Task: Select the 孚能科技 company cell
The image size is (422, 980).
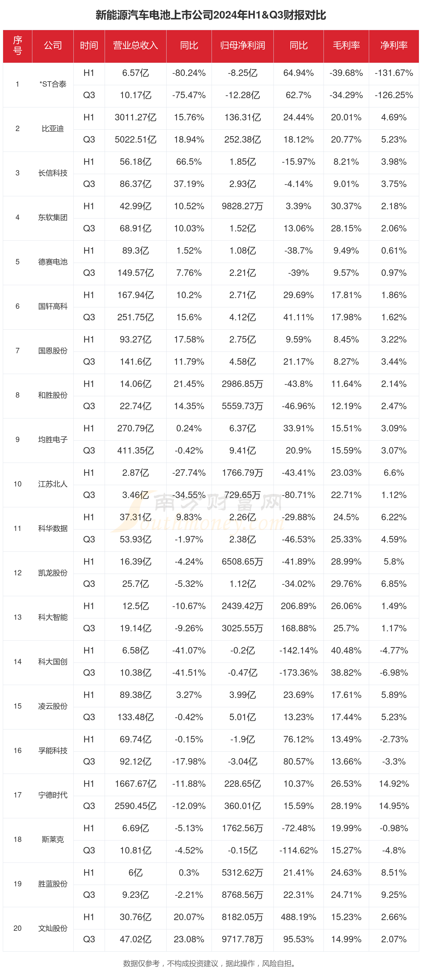Action: pos(53,750)
